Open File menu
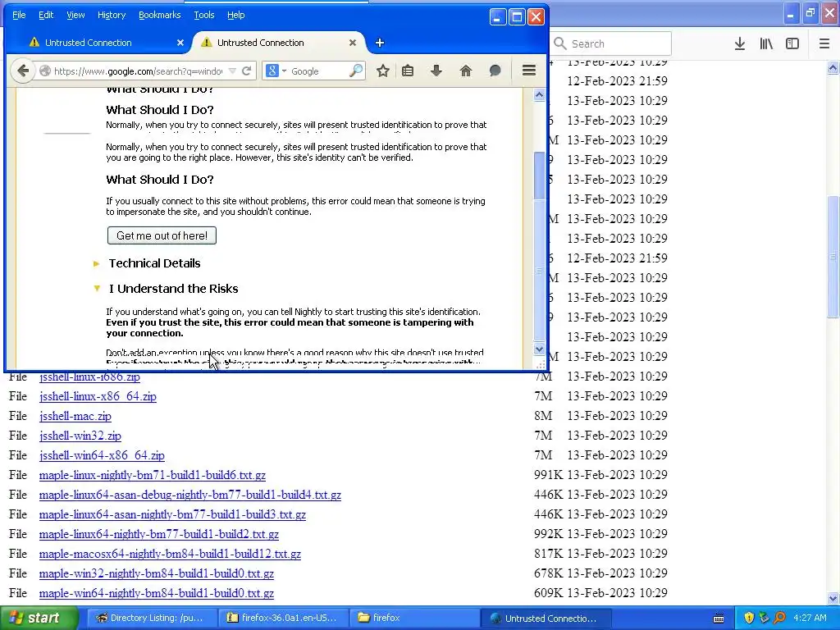The width and height of the screenshot is (840, 630). tap(19, 15)
